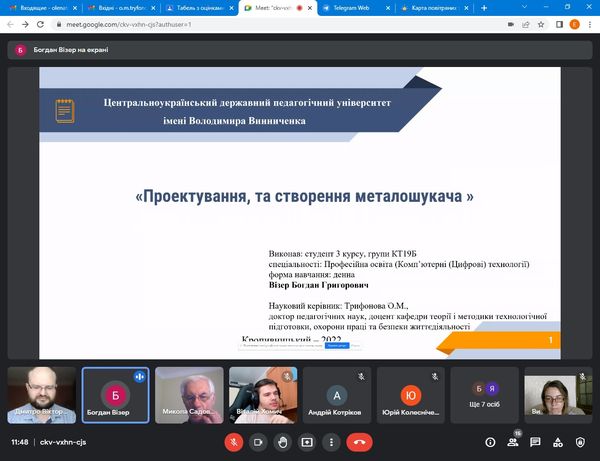Open the activities icon
600x461 pixels.
tap(558, 443)
